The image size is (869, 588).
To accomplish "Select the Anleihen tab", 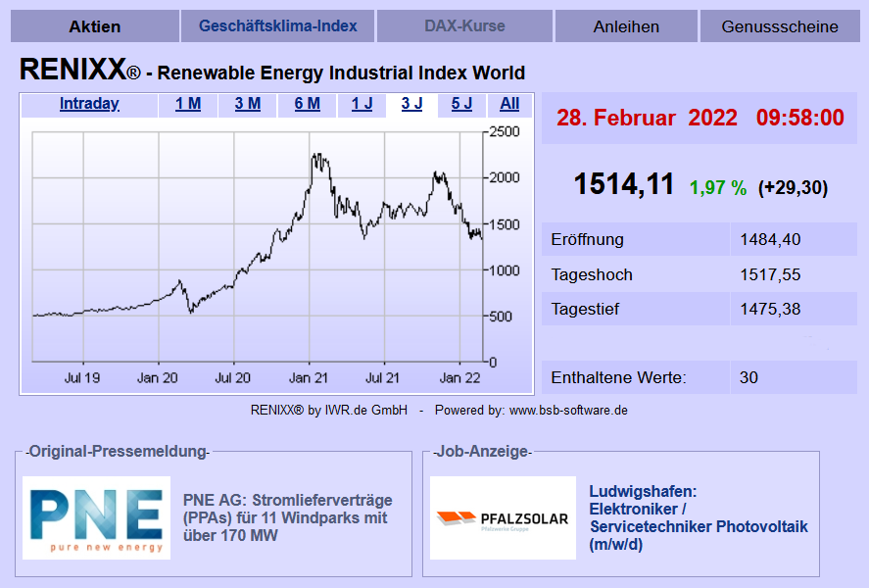I will (x=626, y=26).
